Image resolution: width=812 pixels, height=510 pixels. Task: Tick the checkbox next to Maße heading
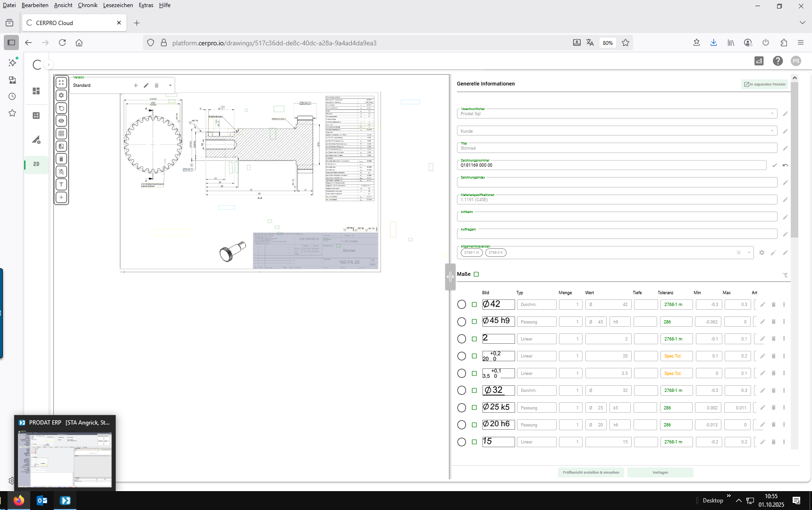coord(476,274)
